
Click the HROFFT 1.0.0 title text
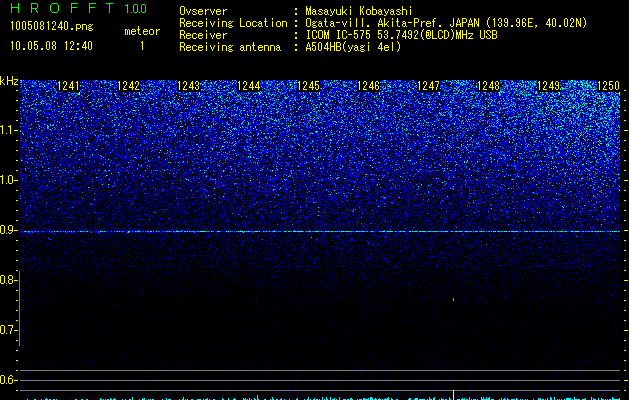pyautogui.click(x=79, y=8)
